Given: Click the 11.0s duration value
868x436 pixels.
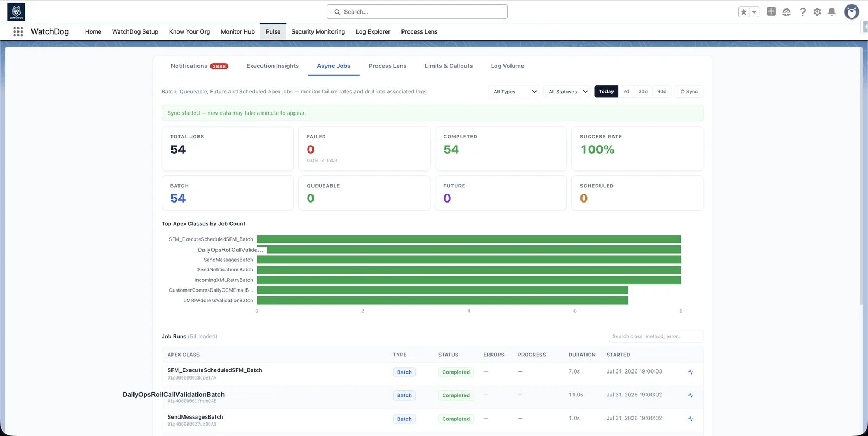Looking at the screenshot, I should [576, 395].
